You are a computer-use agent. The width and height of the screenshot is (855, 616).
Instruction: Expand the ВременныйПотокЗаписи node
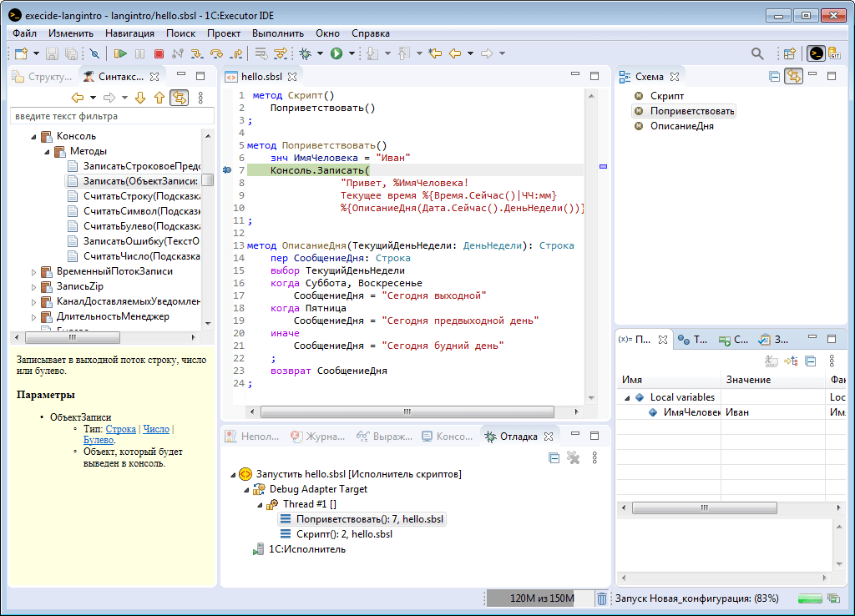click(33, 272)
